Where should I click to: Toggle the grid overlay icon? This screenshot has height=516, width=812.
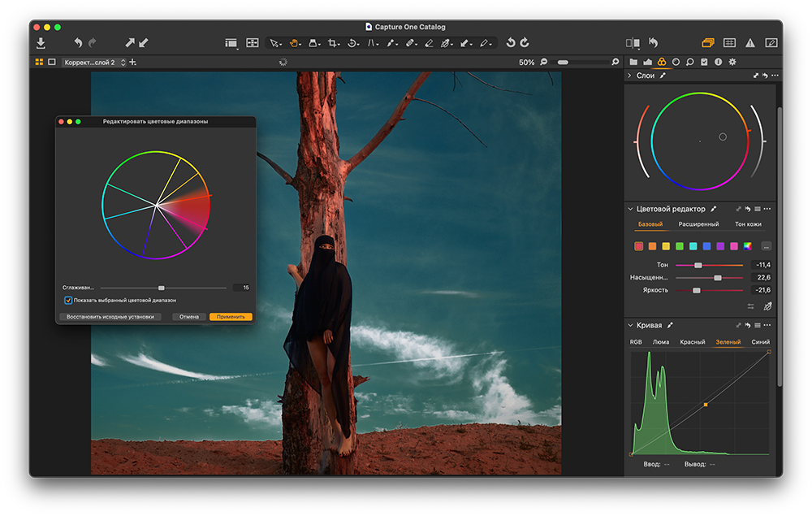tap(729, 43)
